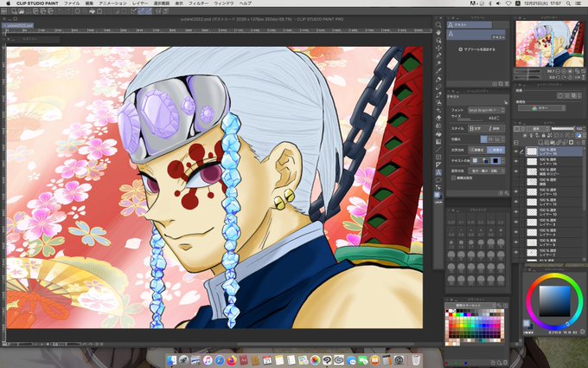Screen dimensions: 588x368
Task: Open the ウィンドウ menu
Action: tap(223, 3)
